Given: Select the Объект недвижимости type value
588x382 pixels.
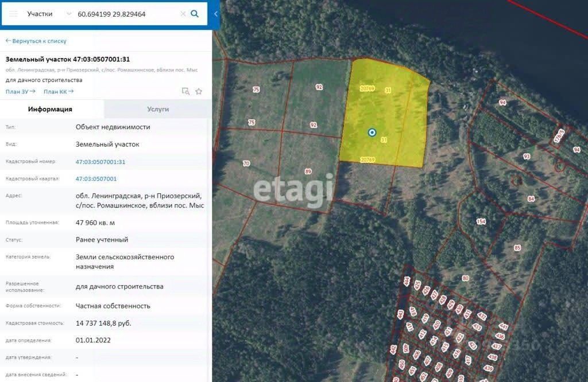Looking at the screenshot, I should (x=113, y=127).
